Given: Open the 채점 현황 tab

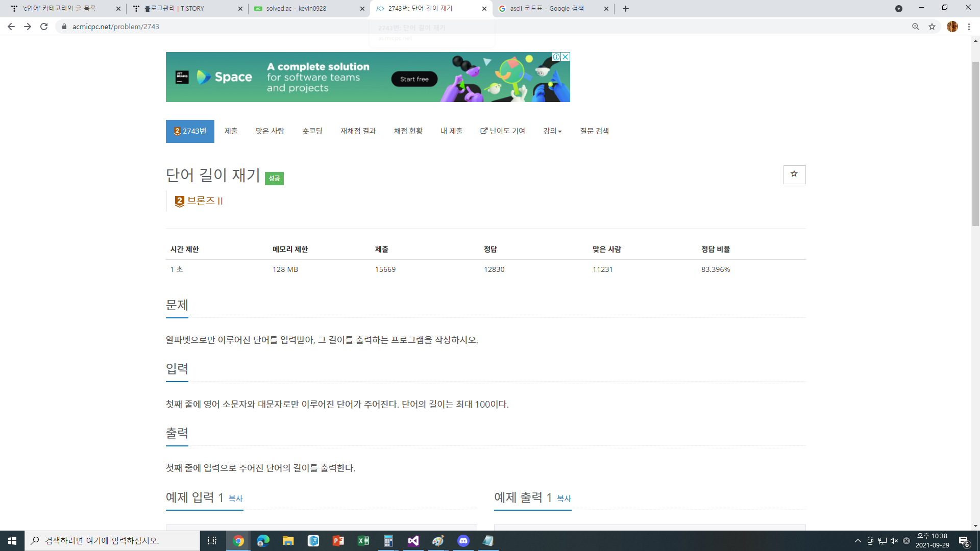Looking at the screenshot, I should (x=408, y=131).
